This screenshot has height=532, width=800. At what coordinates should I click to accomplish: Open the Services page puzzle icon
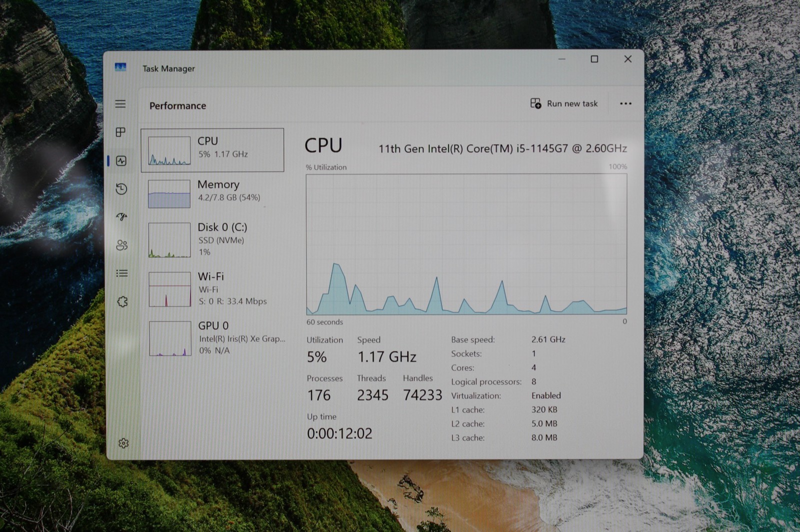(x=123, y=301)
